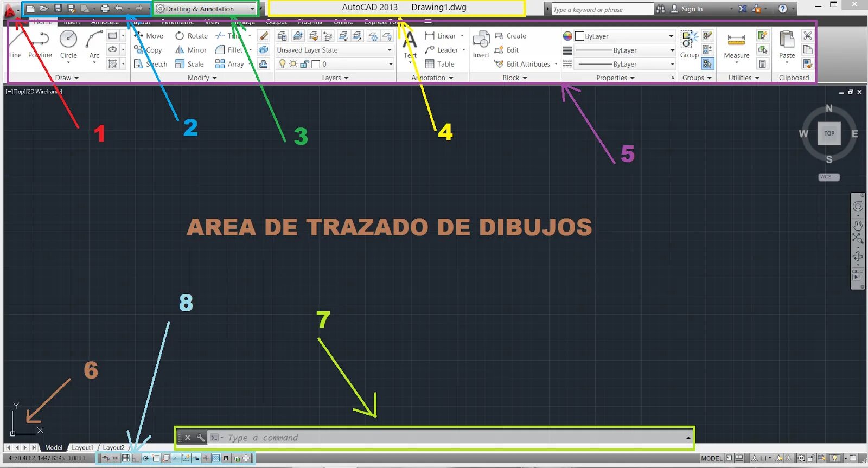This screenshot has height=468, width=868.
Task: Click the Hatch tool icon
Action: point(112,64)
